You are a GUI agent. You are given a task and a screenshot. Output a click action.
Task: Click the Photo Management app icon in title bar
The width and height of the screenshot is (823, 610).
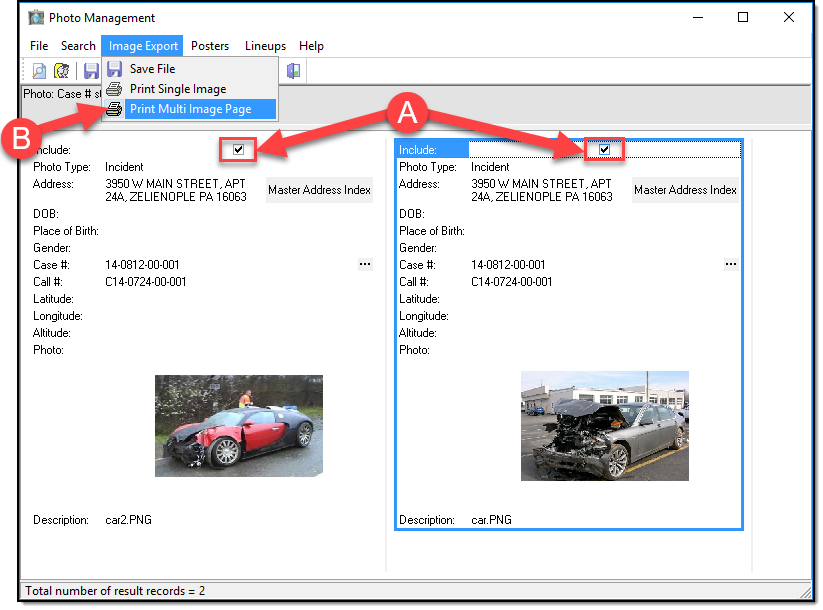coord(36,17)
